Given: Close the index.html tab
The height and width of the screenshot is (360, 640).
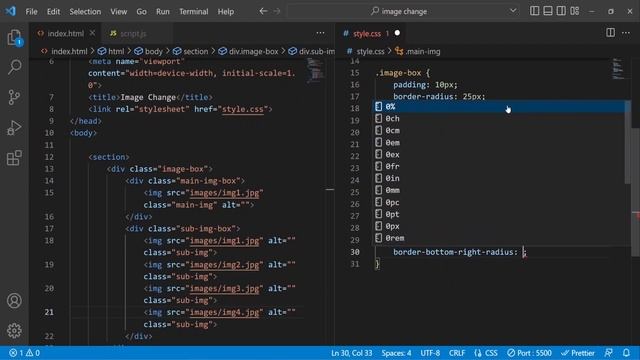Looking at the screenshot, I should click(92, 33).
